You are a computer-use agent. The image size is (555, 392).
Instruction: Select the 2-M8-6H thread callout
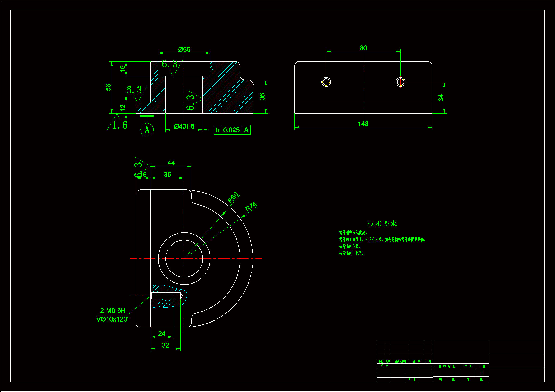click(x=113, y=310)
